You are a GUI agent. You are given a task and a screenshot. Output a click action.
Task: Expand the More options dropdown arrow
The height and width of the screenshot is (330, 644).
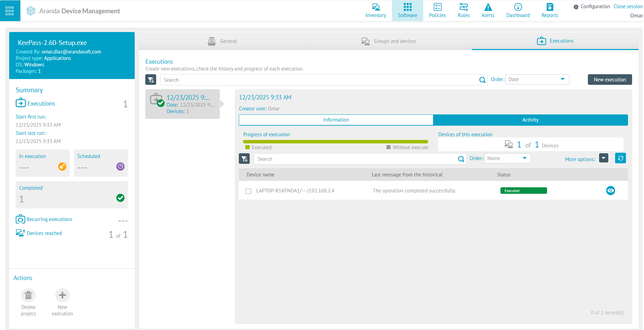click(x=604, y=158)
